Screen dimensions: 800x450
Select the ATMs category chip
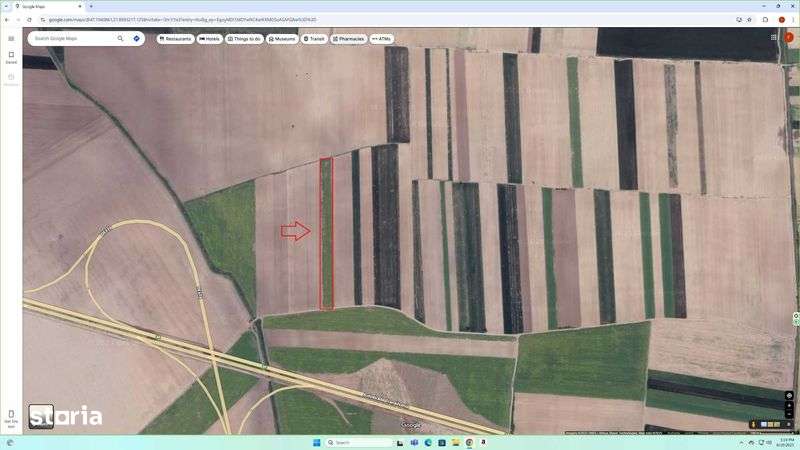[x=382, y=39]
